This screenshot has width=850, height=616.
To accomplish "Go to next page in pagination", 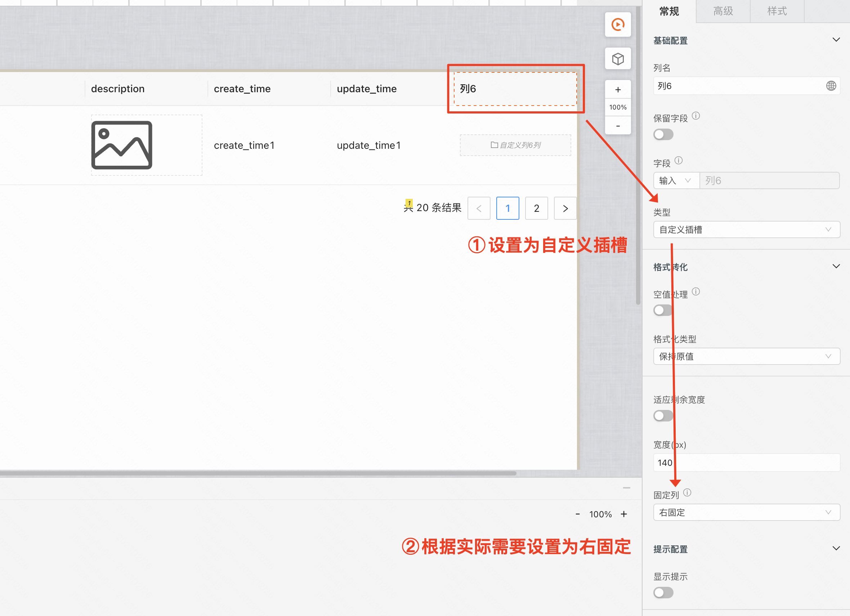I will point(565,208).
